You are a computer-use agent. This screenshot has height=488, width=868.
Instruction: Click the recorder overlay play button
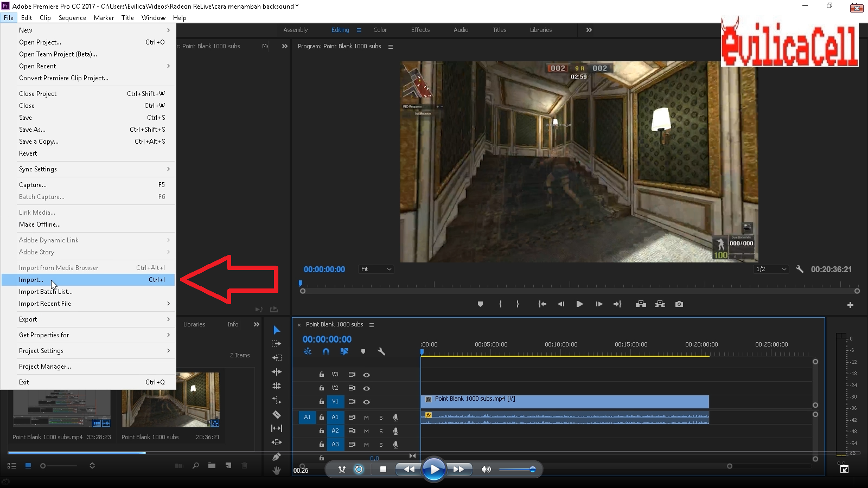[x=433, y=469]
